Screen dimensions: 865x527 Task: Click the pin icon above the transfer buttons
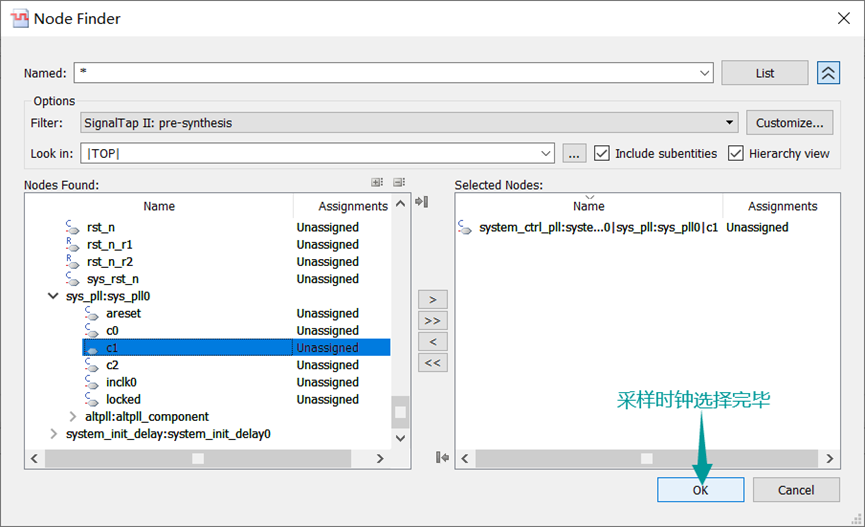point(422,201)
